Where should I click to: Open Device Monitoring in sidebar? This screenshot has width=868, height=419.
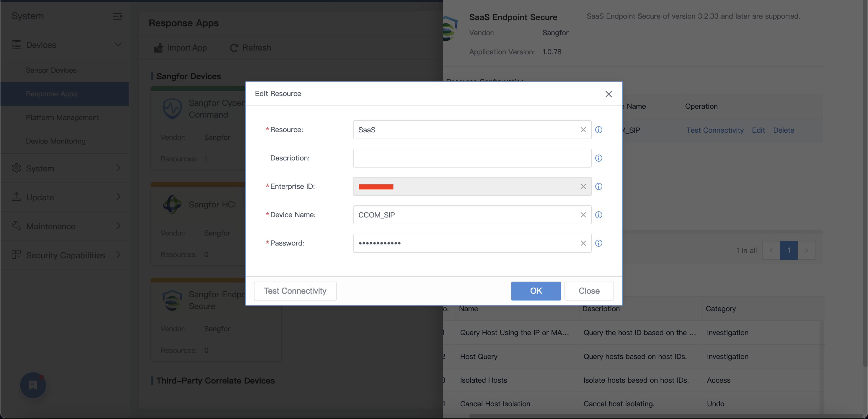pos(56,141)
